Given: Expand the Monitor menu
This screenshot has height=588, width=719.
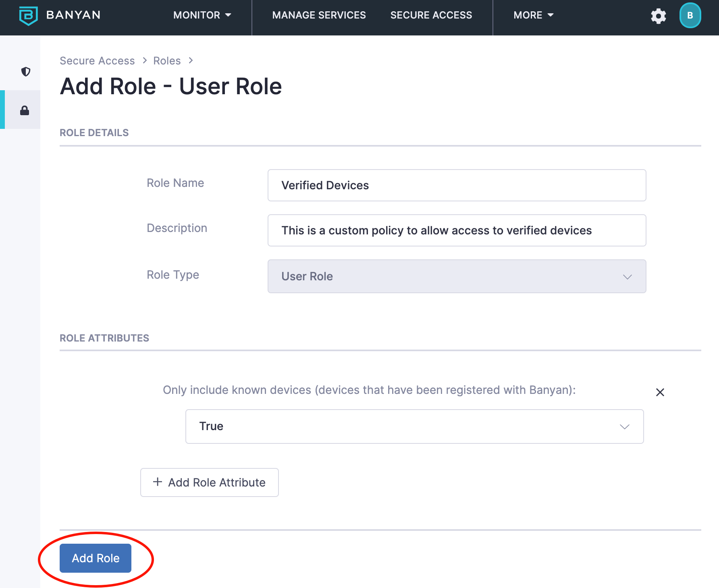Looking at the screenshot, I should tap(202, 15).
